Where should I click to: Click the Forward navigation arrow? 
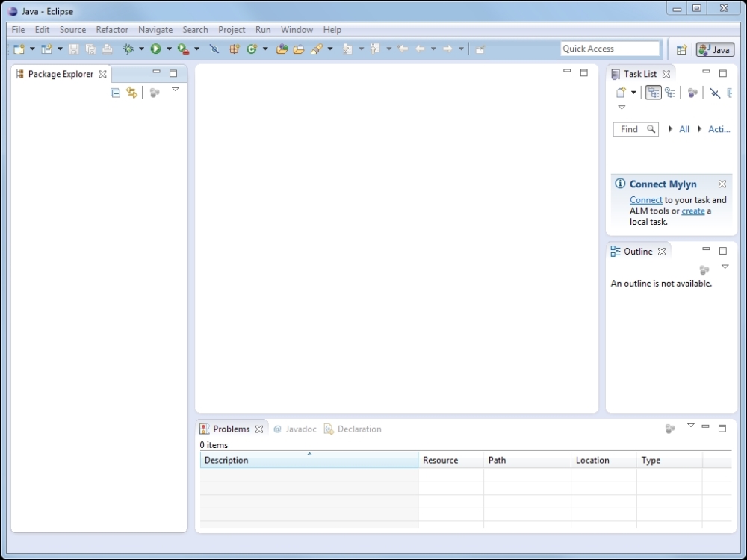coord(447,49)
